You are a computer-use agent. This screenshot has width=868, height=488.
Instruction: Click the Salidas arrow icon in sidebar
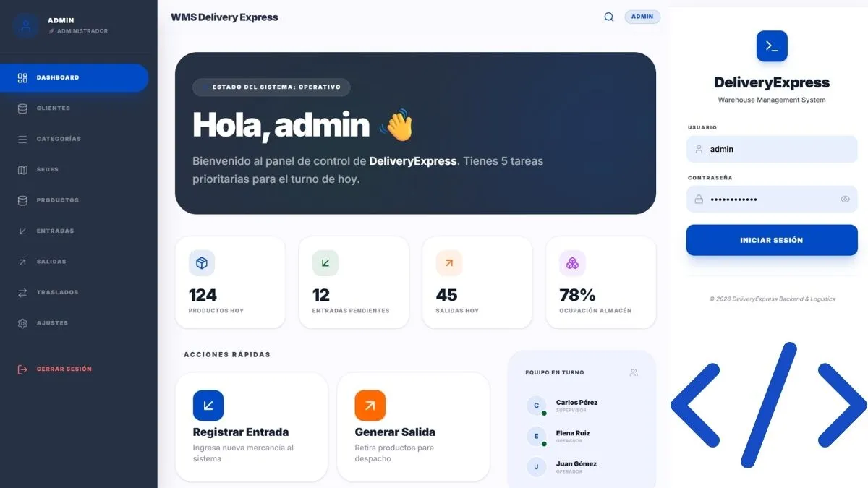22,262
